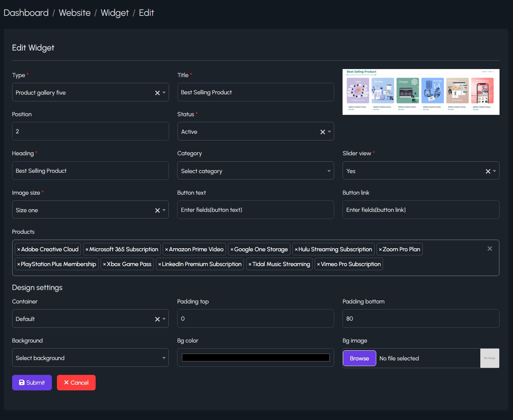Remove Adobe Creative Cloud product tag
This screenshot has height=420, width=513.
tap(19, 250)
